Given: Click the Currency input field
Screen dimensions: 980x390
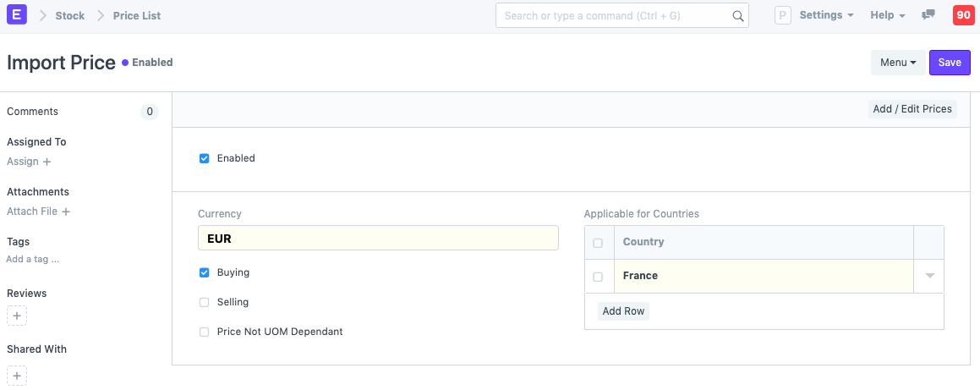Looking at the screenshot, I should pos(378,239).
